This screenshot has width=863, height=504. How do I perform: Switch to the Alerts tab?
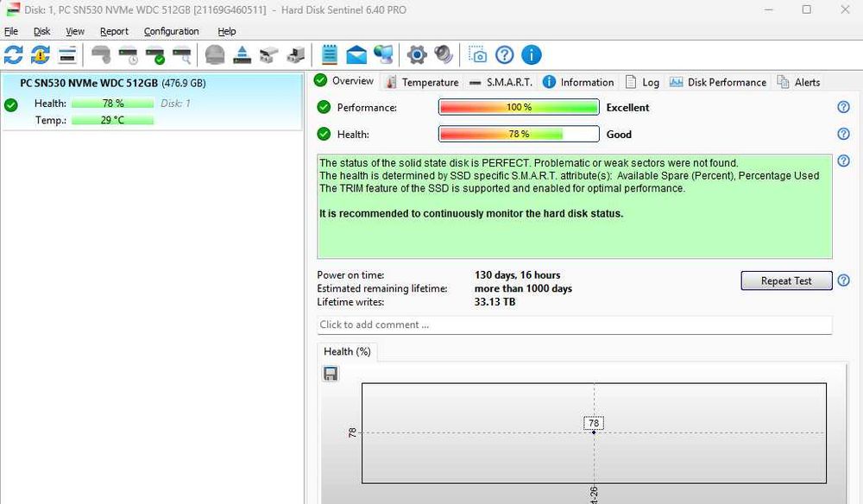798,82
